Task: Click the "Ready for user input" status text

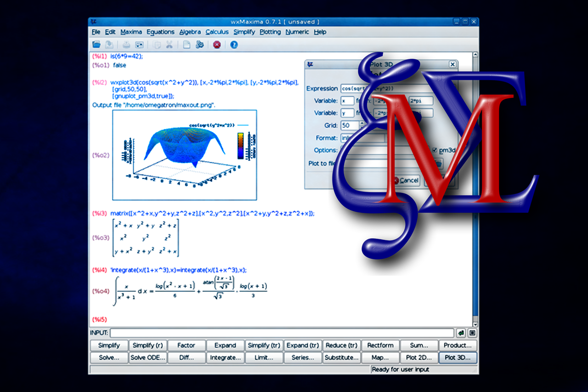Action: coord(401,369)
